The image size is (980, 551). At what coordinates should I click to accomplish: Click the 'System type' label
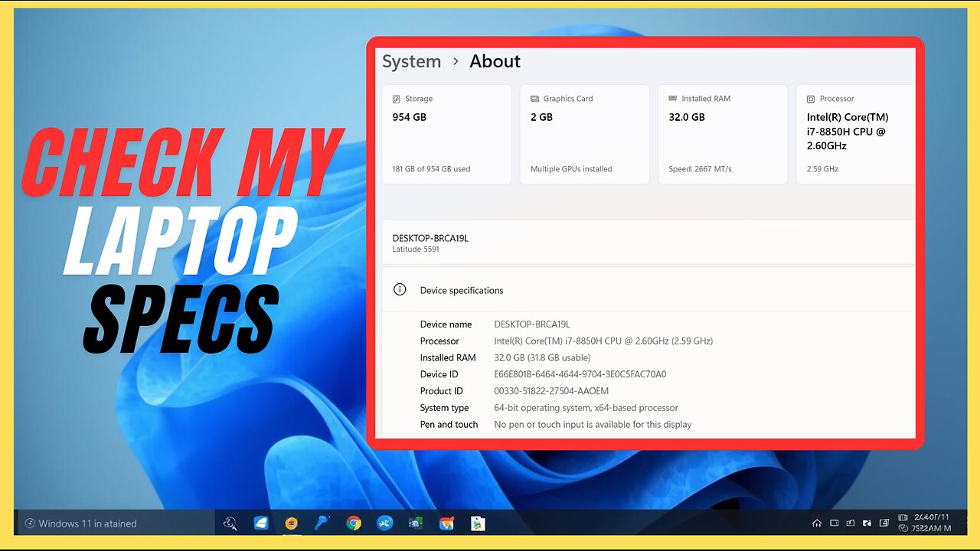click(x=444, y=409)
